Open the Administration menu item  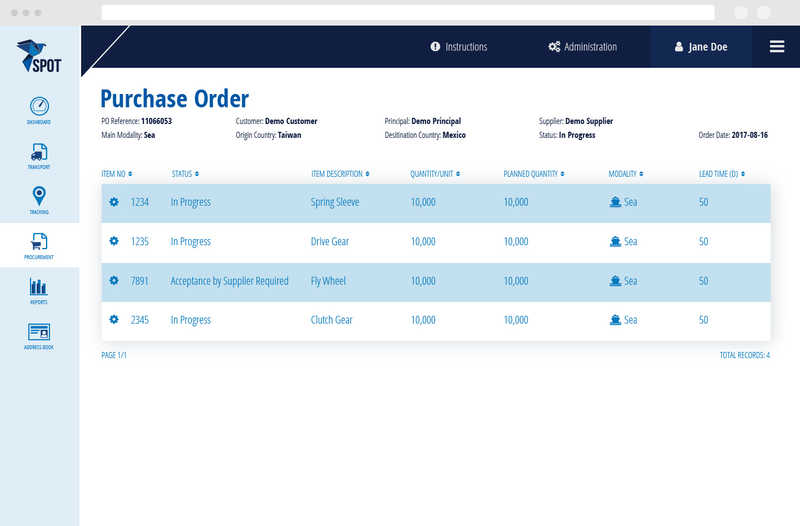tap(583, 47)
